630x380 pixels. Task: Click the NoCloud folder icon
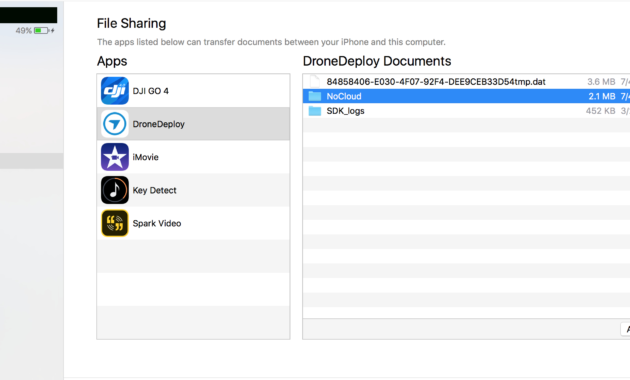(315, 96)
